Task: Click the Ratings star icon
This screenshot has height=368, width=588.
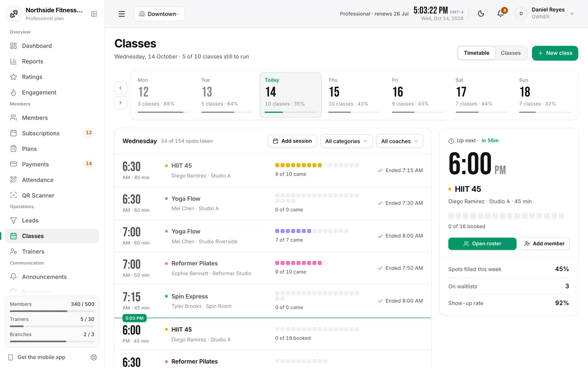Action: click(x=13, y=77)
